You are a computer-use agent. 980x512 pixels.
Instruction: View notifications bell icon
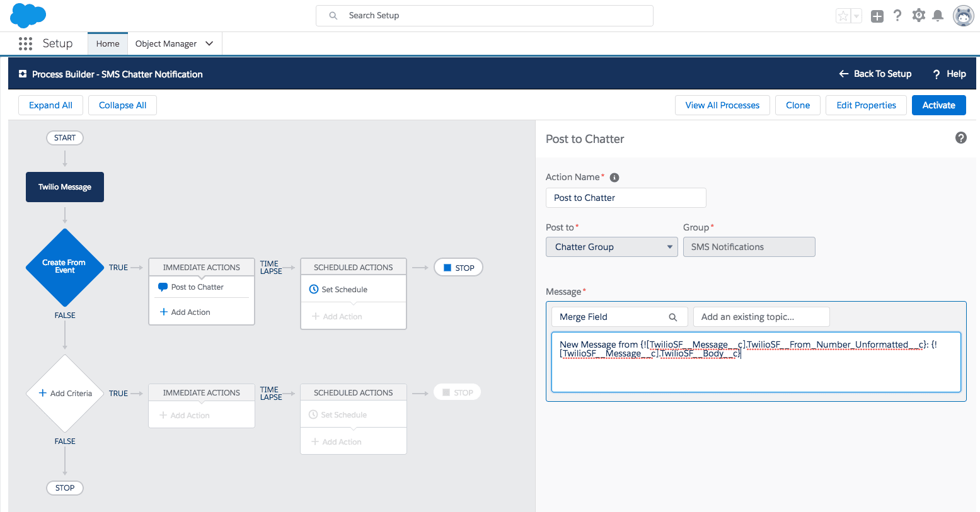(x=938, y=15)
